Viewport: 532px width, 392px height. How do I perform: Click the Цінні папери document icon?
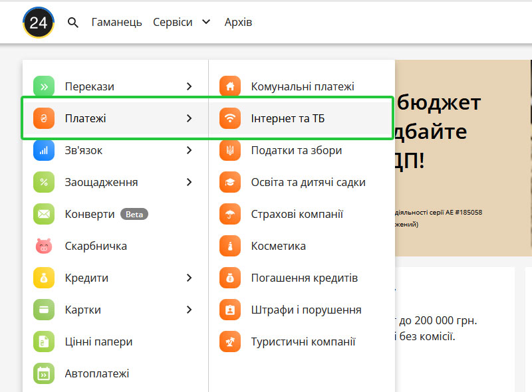(x=44, y=342)
